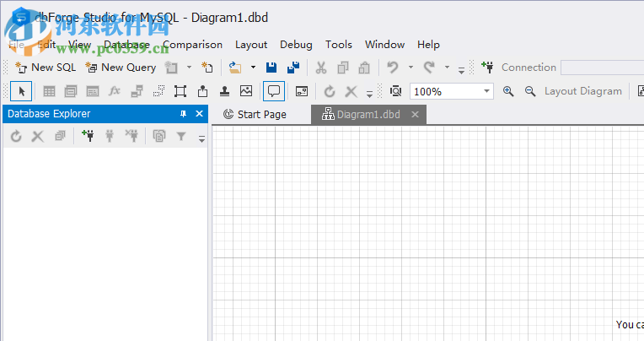Open Database Explorer toolbar overflow

[x=201, y=139]
